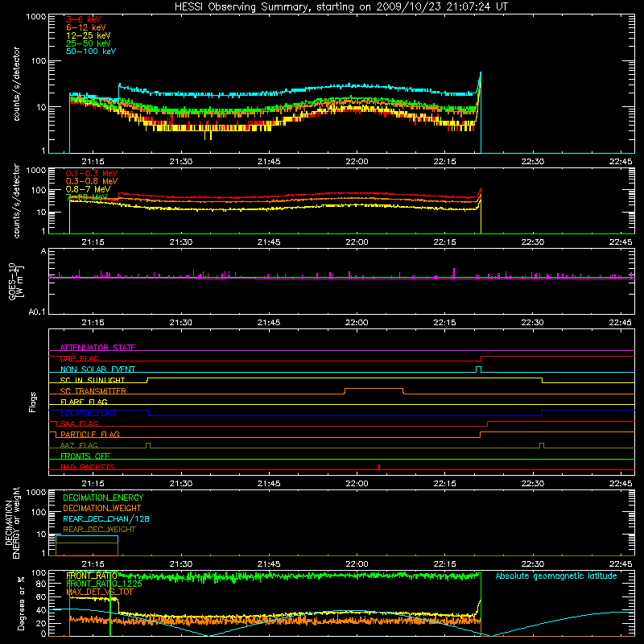Screen dimensions: 644x644
Task: Select the REAR_DEC_CHAN/128 legend label
Action: [106, 519]
